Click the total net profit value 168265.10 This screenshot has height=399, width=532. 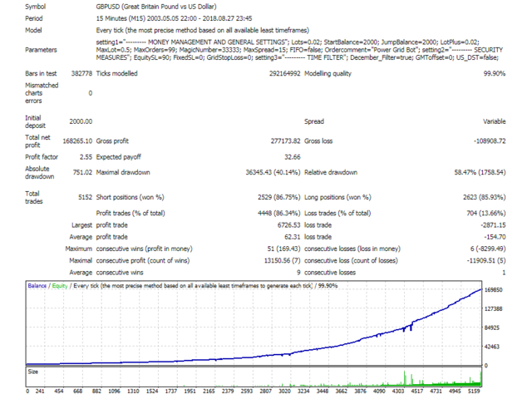click(77, 140)
